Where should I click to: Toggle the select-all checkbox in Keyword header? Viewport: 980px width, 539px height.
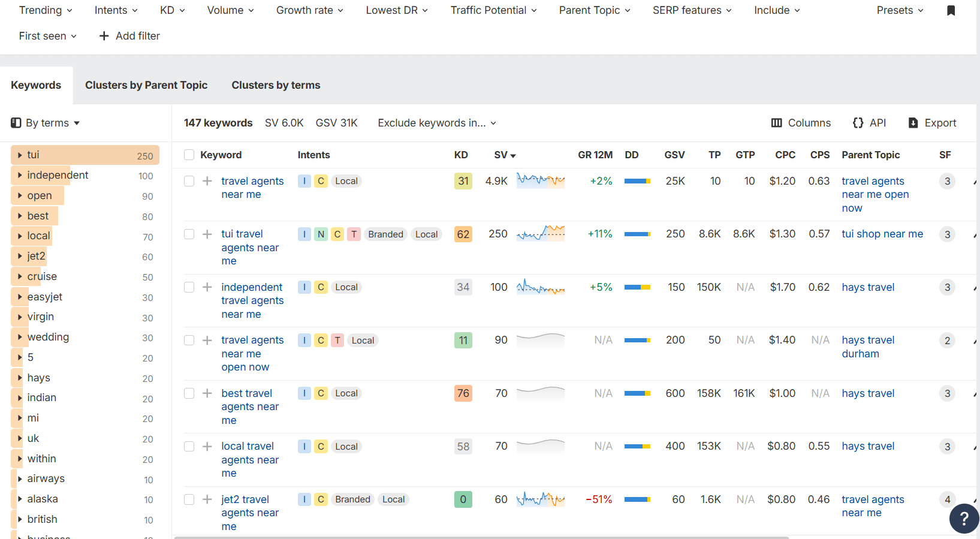click(x=189, y=155)
